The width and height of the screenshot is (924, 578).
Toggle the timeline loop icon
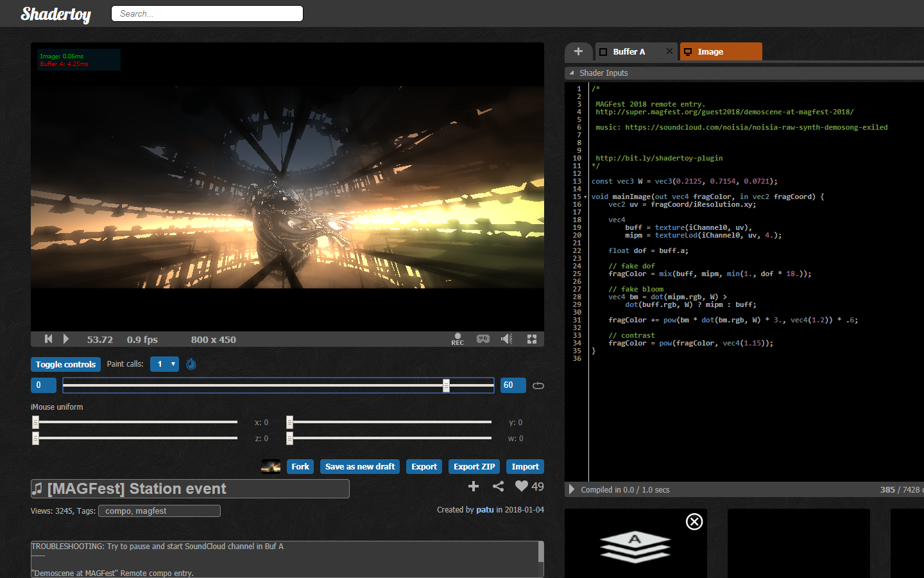(x=538, y=385)
